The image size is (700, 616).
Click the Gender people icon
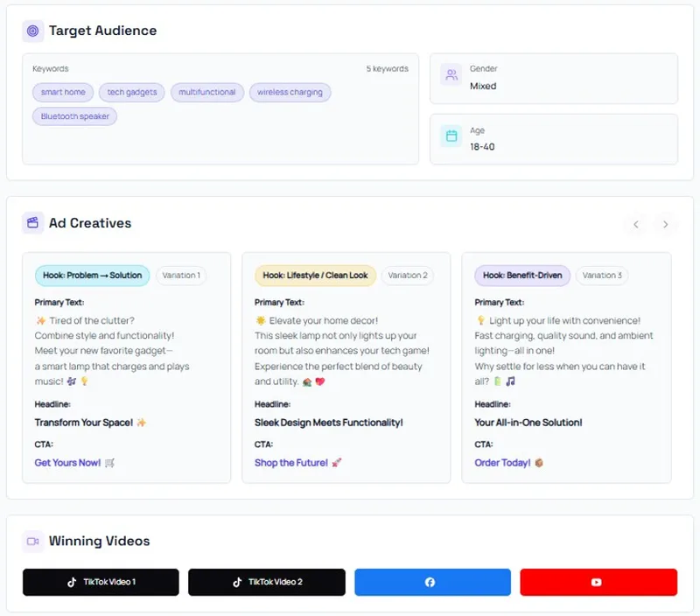point(451,74)
